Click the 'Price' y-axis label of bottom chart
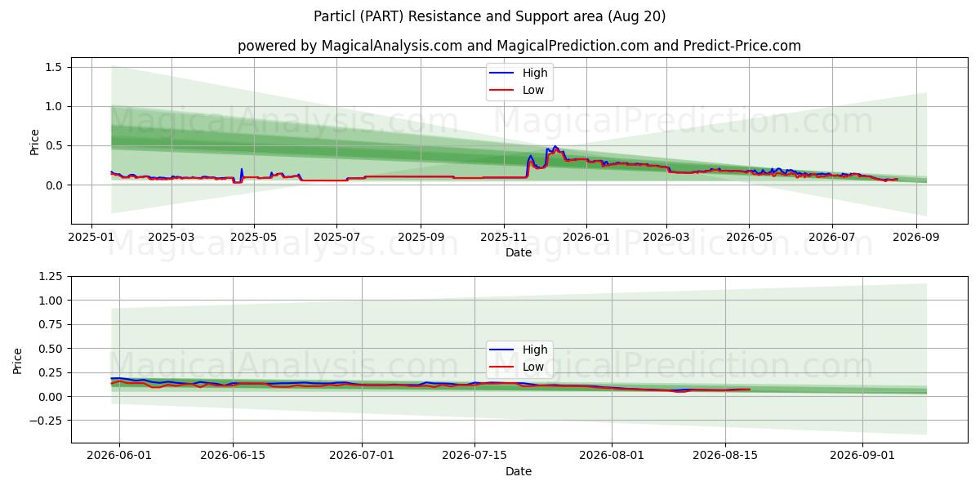 [18, 360]
